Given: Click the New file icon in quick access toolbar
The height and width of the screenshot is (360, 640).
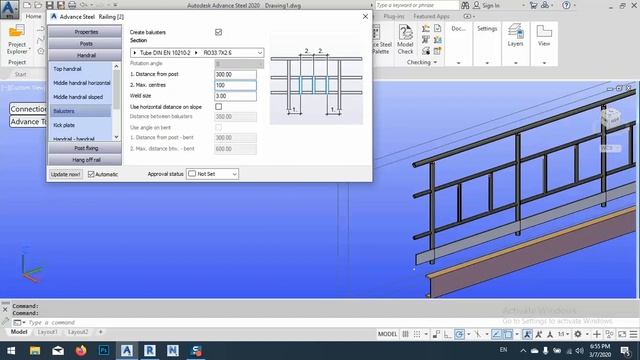Looking at the screenshot, I should pos(27,5).
